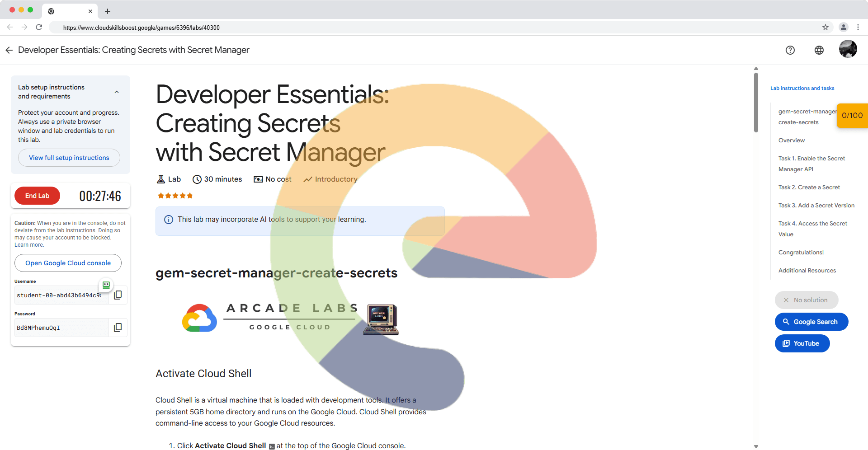
Task: Click the Google Cloud logo image
Action: pyautogui.click(x=199, y=318)
